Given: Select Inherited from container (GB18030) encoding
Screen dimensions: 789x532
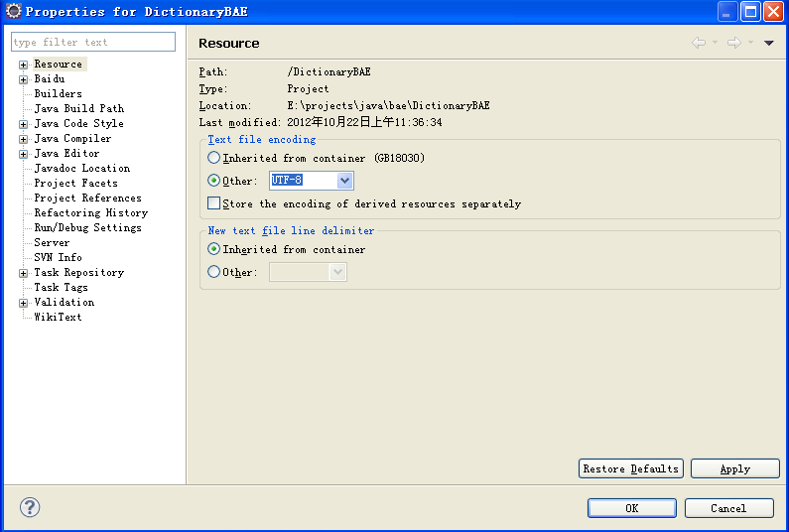Looking at the screenshot, I should 214,158.
